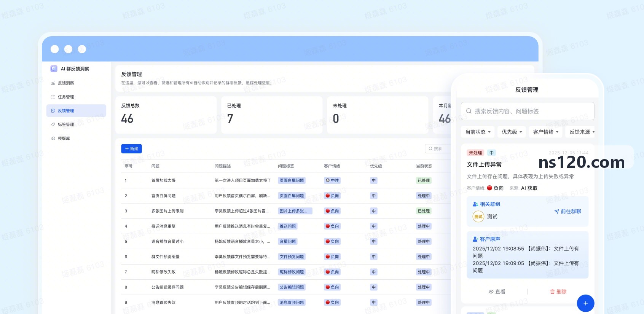
Task: Tap the blue floating plus button
Action: 585,303
